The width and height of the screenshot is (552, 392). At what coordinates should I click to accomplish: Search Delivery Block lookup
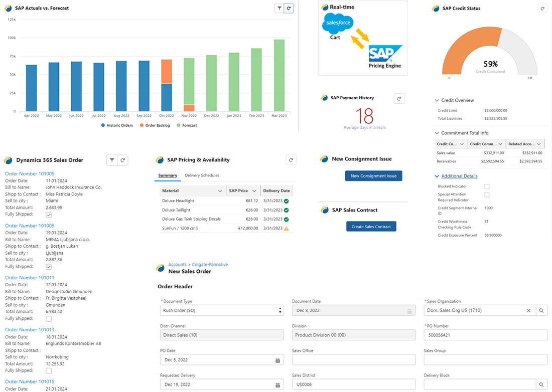pos(541,384)
